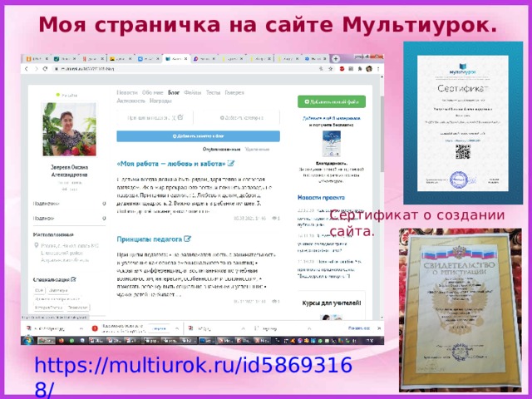Open the Chrome three-dot menu
Viewport: 532px width, 399px height.
(x=379, y=69)
